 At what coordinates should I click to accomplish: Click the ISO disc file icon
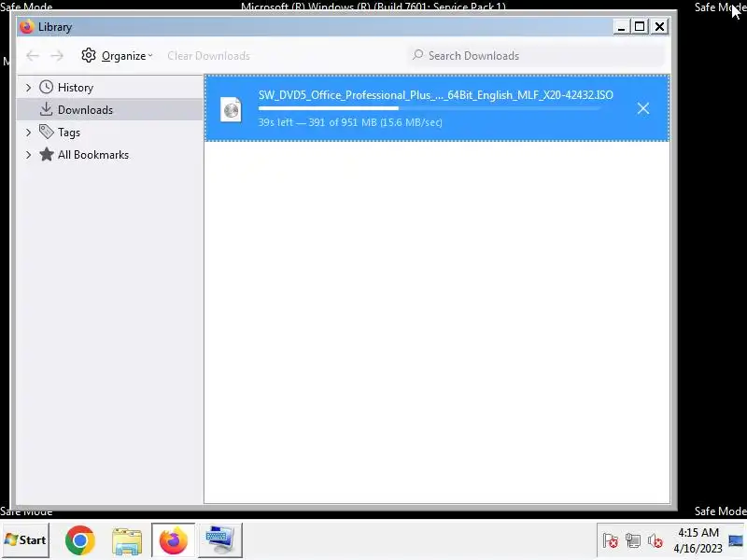[x=231, y=109]
